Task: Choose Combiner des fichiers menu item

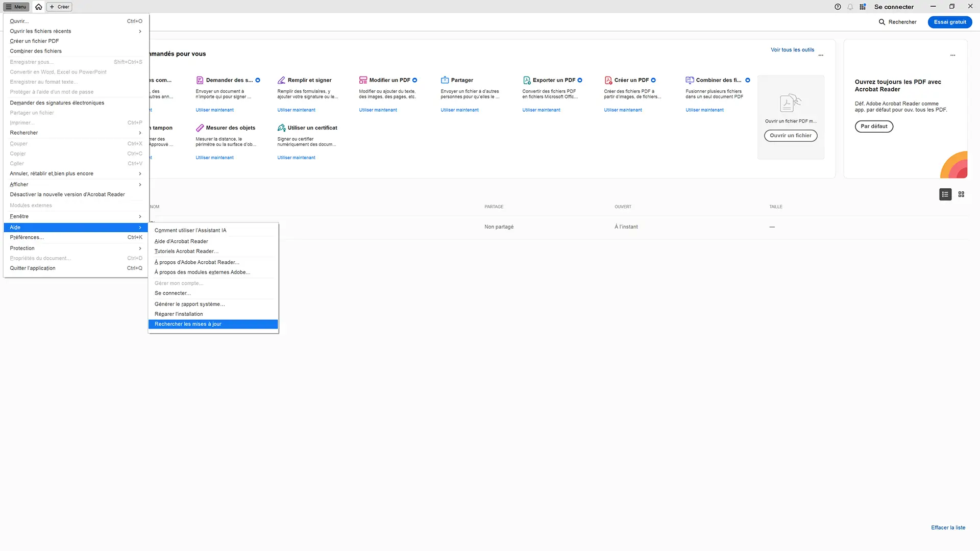Action: (76, 51)
